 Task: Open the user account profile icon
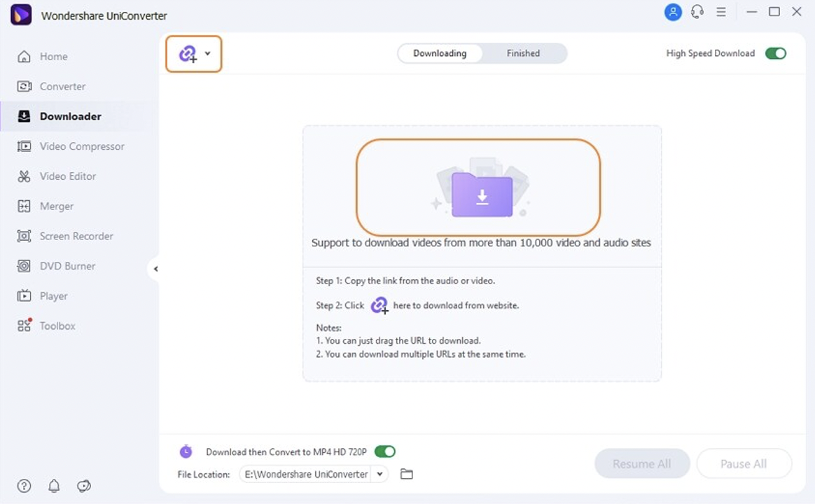[x=673, y=12]
